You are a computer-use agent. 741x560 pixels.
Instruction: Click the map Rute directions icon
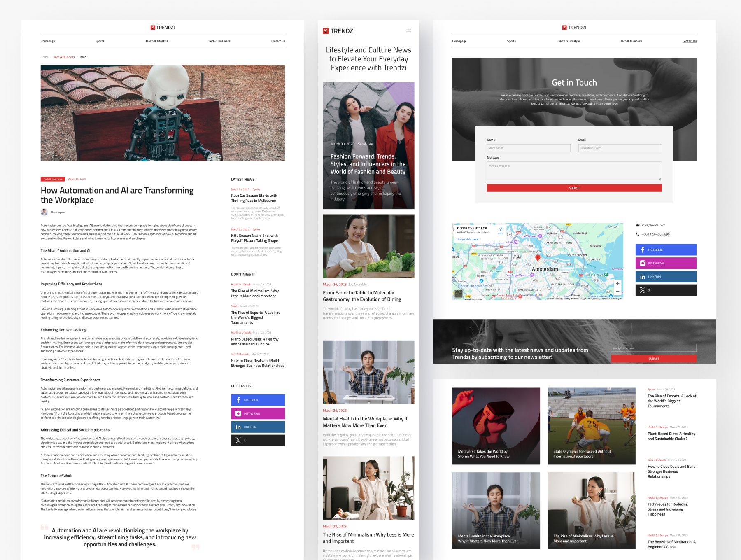[501, 230]
